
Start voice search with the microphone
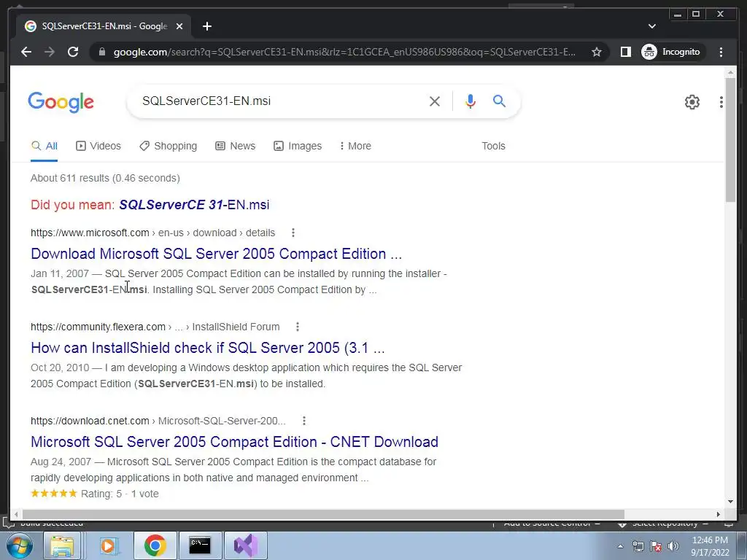point(471,101)
